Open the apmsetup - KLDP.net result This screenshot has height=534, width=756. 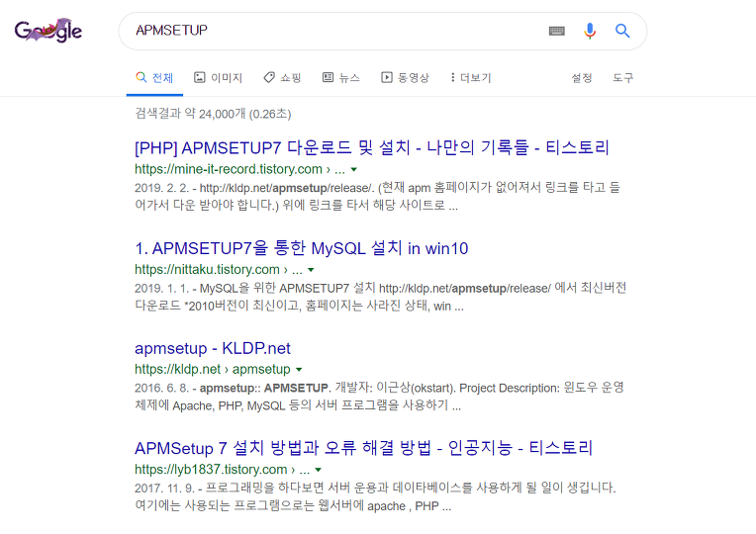click(x=213, y=348)
